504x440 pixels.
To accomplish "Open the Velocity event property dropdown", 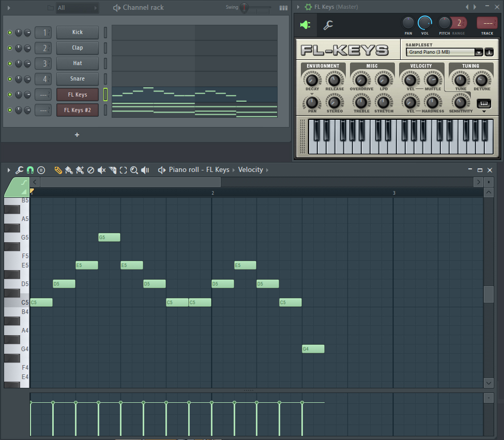I will coord(253,169).
